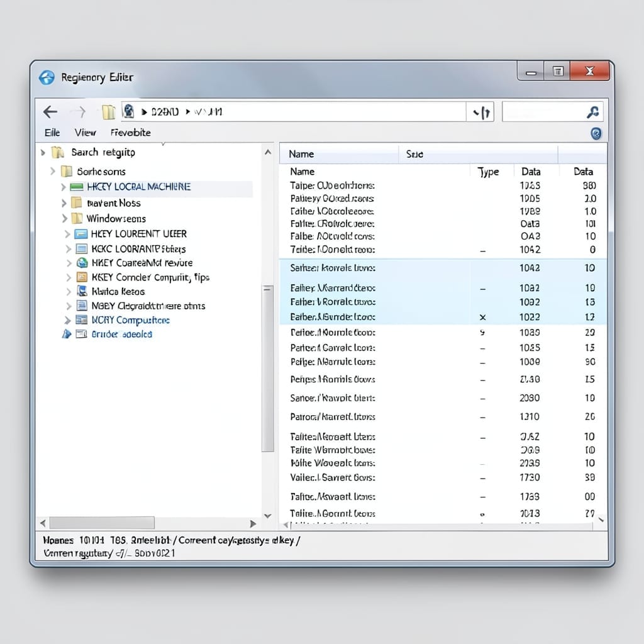Click the tree panel scroll down arrow
This screenshot has height=644, width=644.
coord(268,516)
